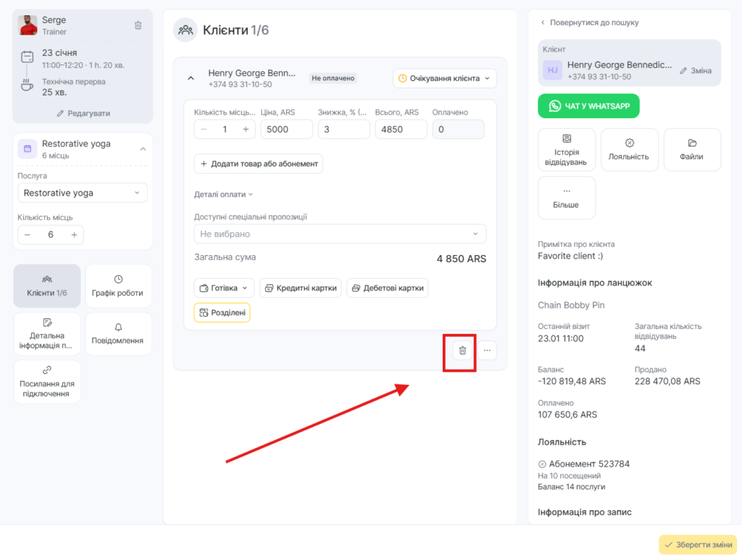Viewport: 742px width, 560px height.
Task: Open the Очікування клієнта status dropdown
Action: (444, 78)
